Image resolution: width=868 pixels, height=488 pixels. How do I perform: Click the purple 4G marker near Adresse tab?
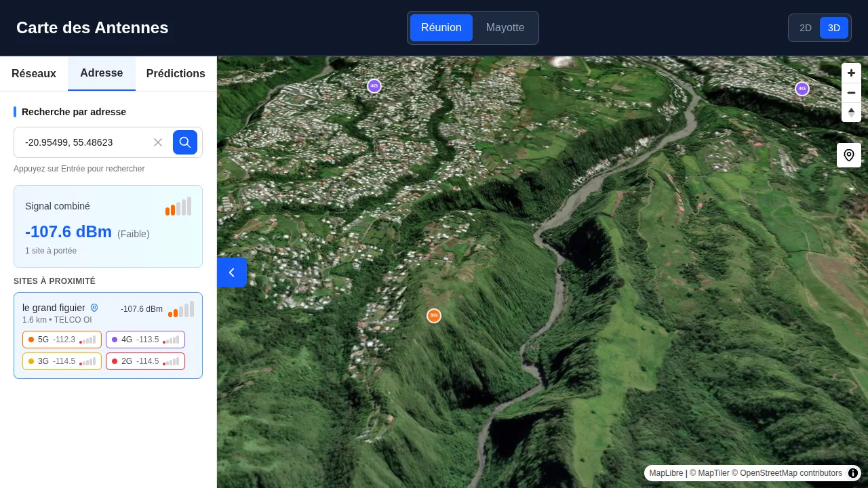[374, 86]
